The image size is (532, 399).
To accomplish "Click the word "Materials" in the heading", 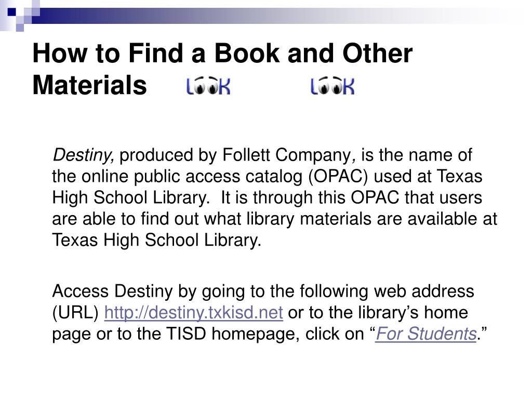I will click(89, 85).
